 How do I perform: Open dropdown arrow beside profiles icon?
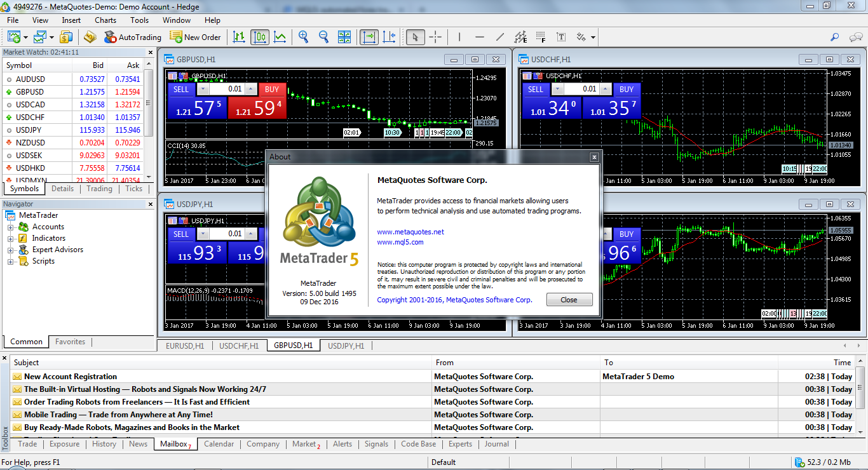click(51, 37)
